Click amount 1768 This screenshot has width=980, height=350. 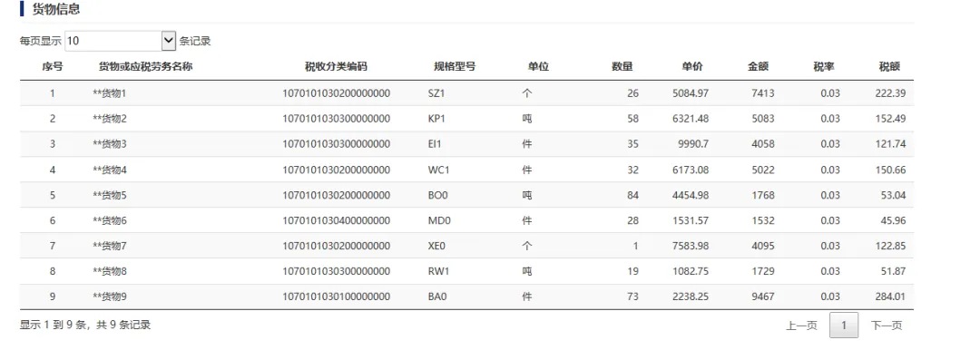pyautogui.click(x=763, y=195)
